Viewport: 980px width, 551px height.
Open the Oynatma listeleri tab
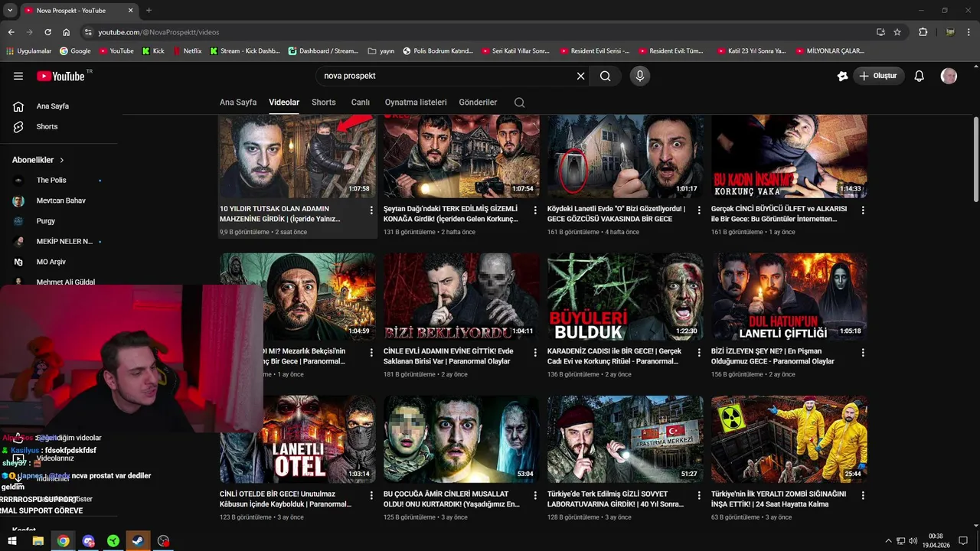416,103
